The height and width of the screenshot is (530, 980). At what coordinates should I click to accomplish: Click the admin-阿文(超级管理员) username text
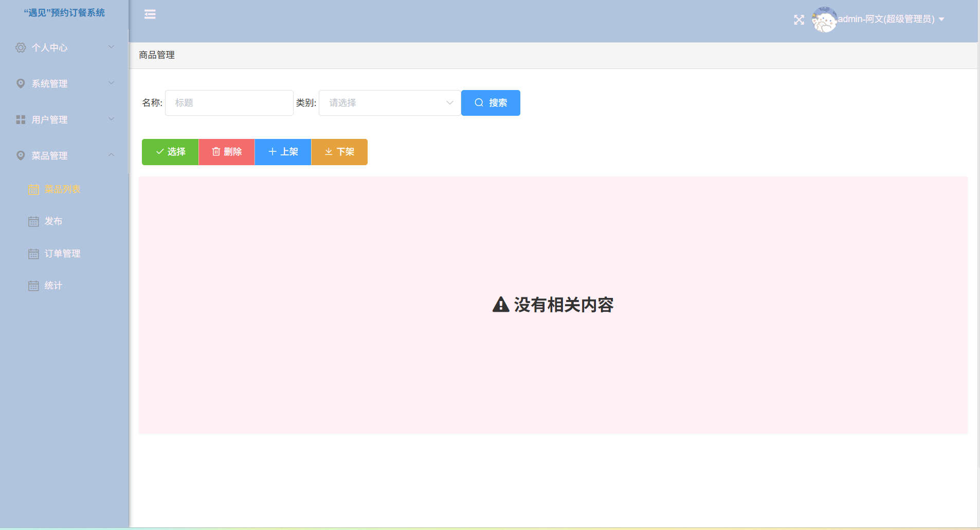point(886,19)
